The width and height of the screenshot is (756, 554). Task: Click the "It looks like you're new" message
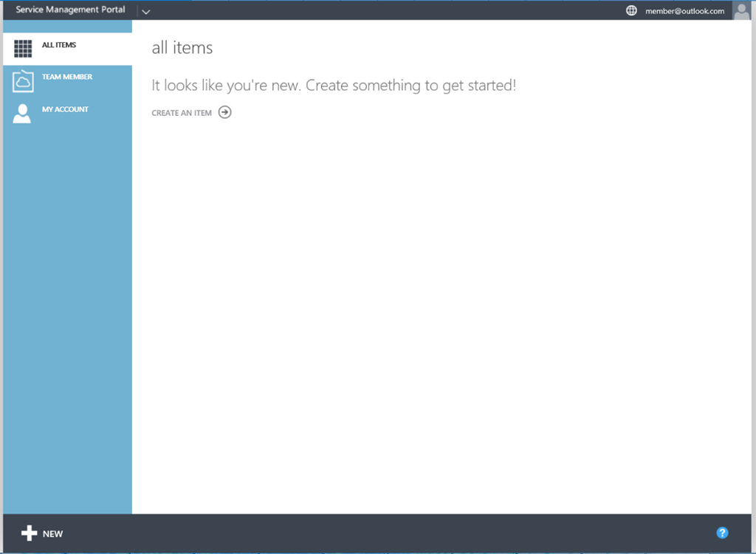pyautogui.click(x=334, y=86)
